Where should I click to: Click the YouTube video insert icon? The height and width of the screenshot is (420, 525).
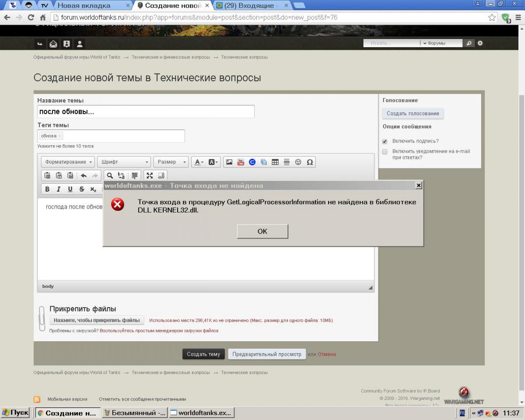[x=241, y=162]
